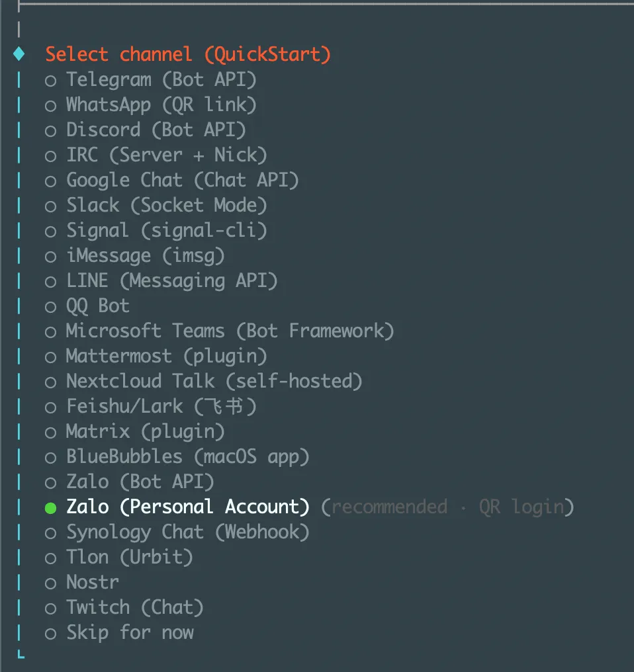The height and width of the screenshot is (672, 634).
Task: Click the QQ Bot option
Action: [51, 307]
